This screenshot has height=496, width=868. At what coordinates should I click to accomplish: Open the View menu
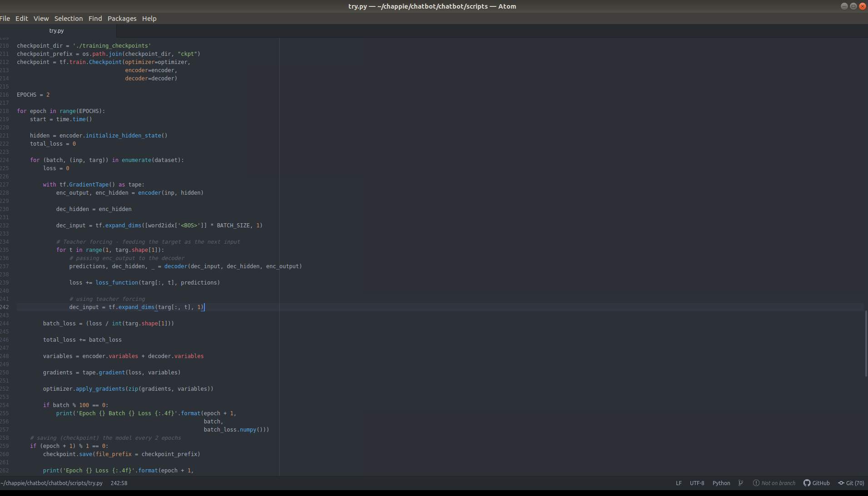pyautogui.click(x=41, y=19)
